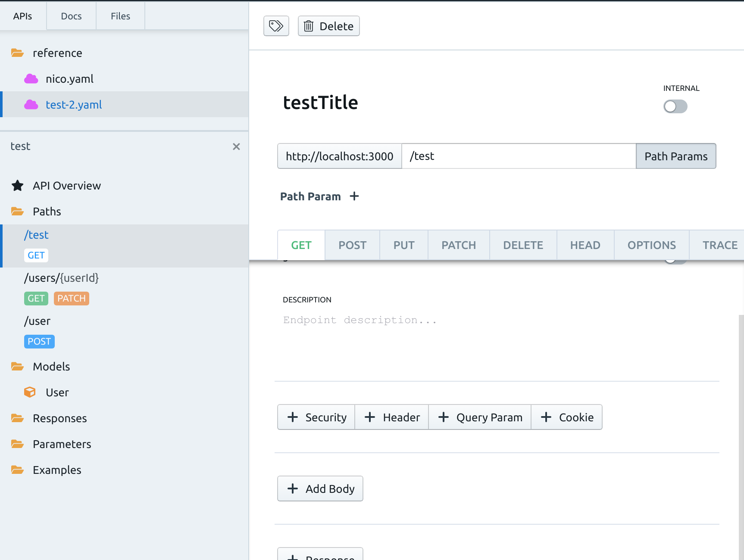Image resolution: width=744 pixels, height=560 pixels.
Task: Open the Files tab
Action: tap(120, 16)
